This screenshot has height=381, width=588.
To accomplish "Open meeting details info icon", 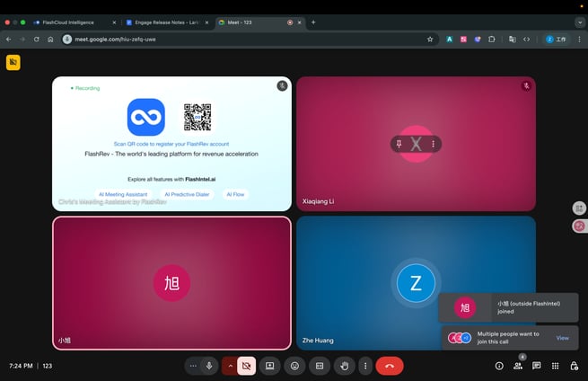I will coord(499,366).
